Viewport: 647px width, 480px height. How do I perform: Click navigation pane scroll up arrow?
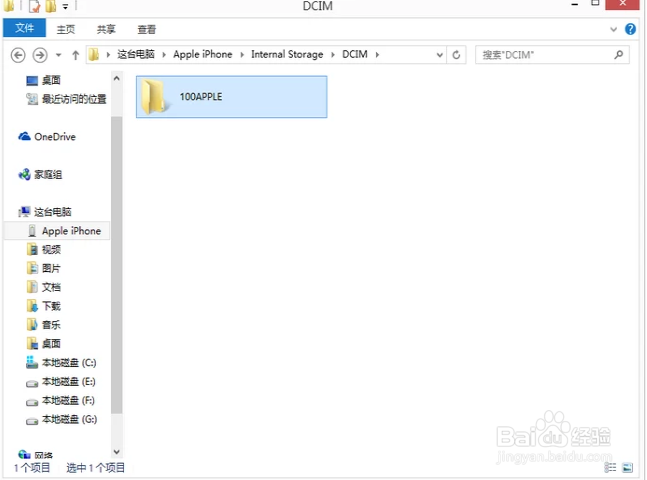pyautogui.click(x=117, y=78)
